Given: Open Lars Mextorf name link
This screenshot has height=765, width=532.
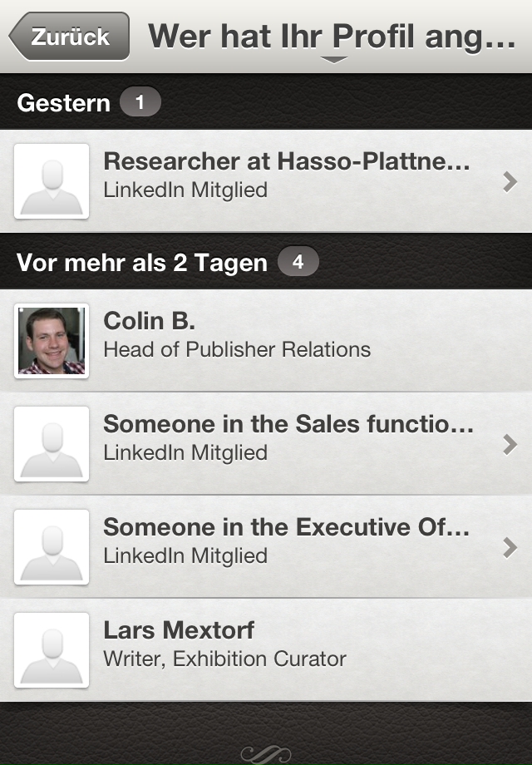Looking at the screenshot, I should coord(179,630).
